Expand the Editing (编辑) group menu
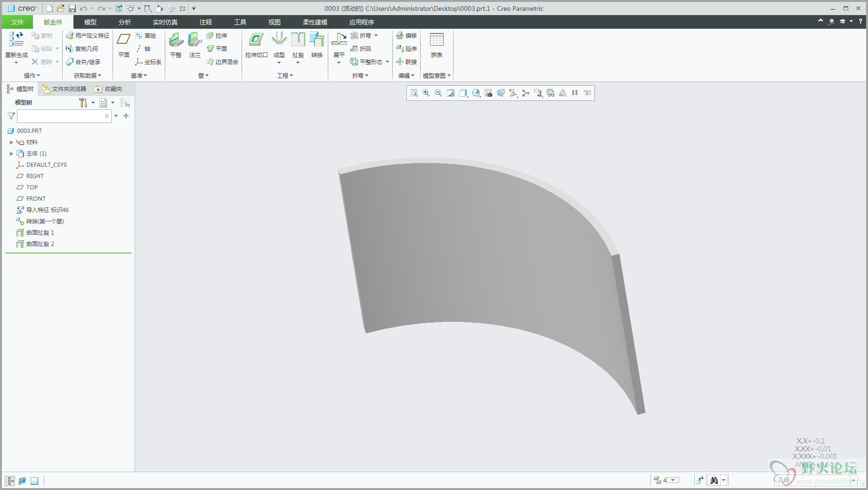Screen dimensions: 868x490 click(x=406, y=76)
